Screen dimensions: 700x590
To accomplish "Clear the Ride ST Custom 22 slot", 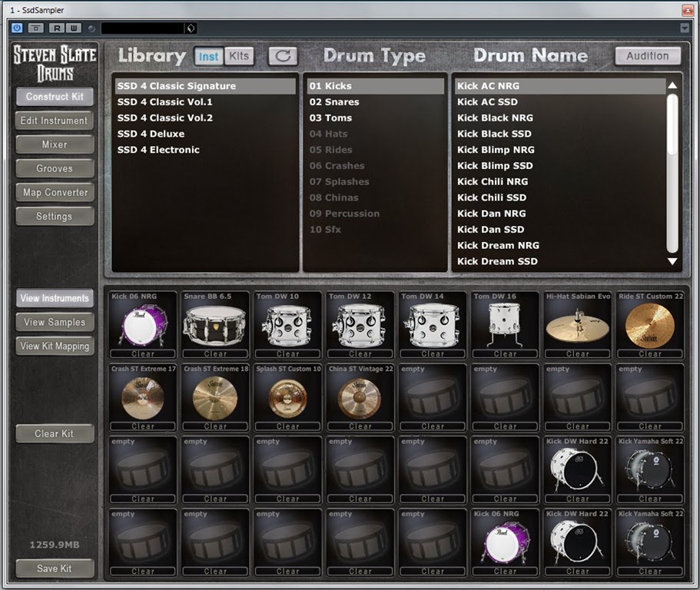I will click(650, 354).
